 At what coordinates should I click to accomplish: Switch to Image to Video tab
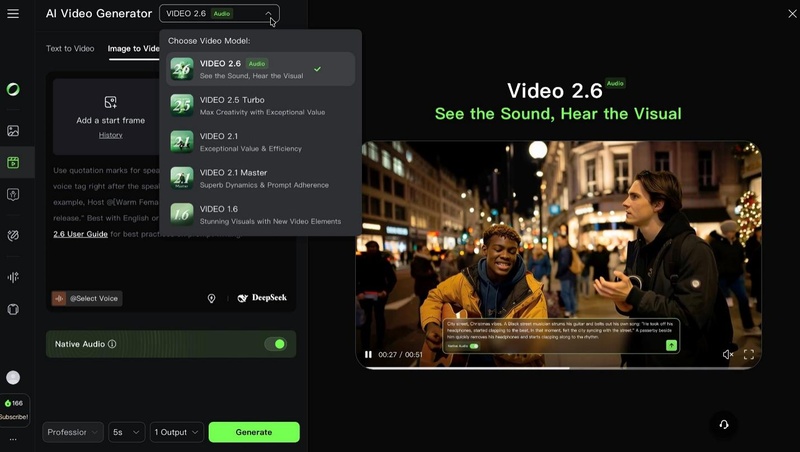click(134, 48)
